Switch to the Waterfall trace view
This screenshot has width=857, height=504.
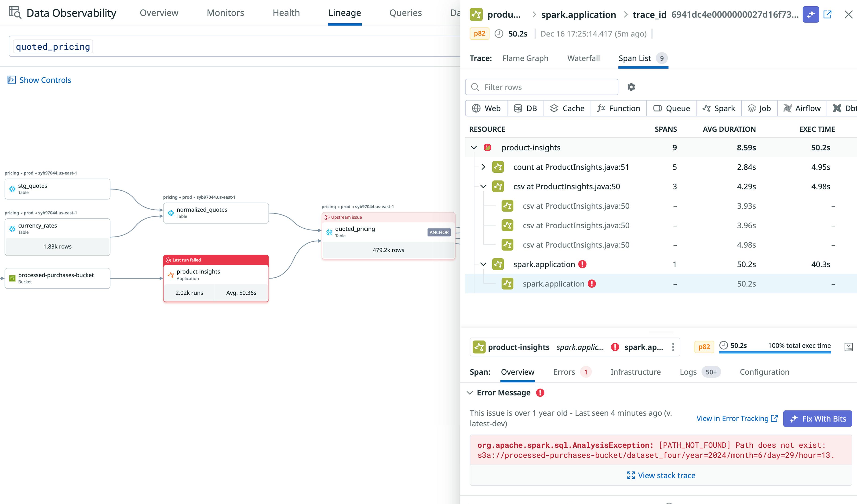pyautogui.click(x=583, y=58)
